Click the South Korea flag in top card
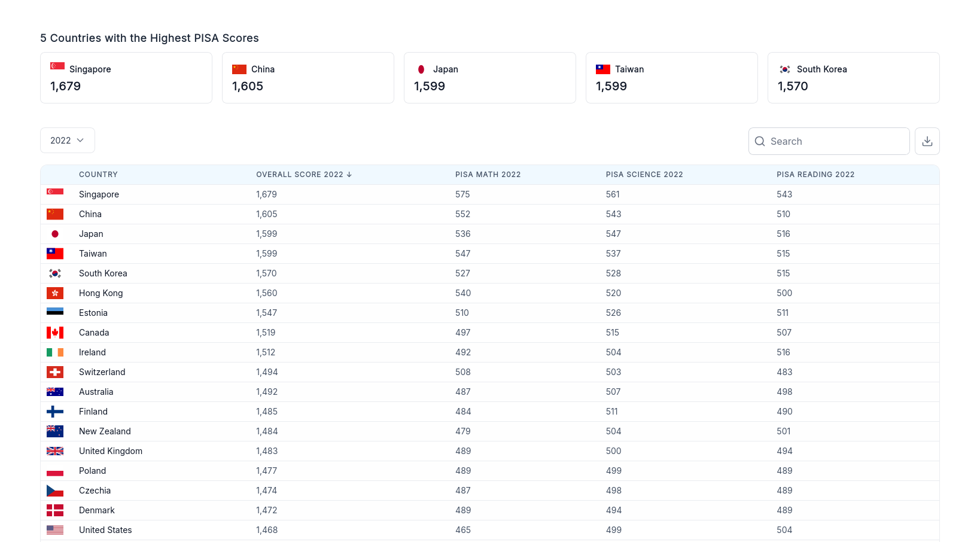 click(x=785, y=69)
